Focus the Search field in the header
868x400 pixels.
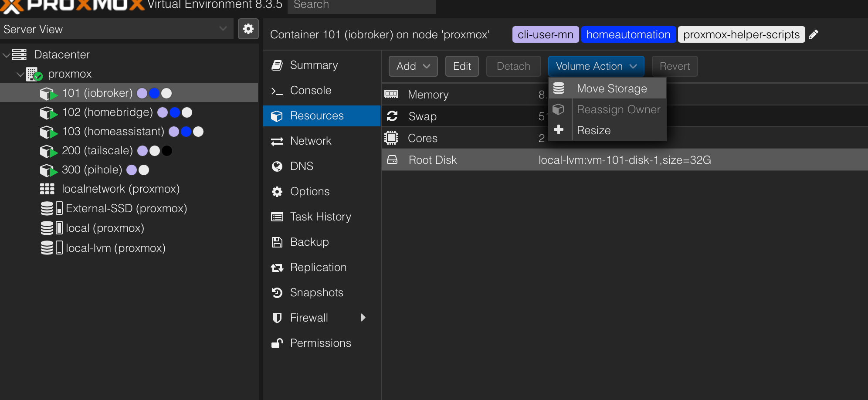pos(361,6)
